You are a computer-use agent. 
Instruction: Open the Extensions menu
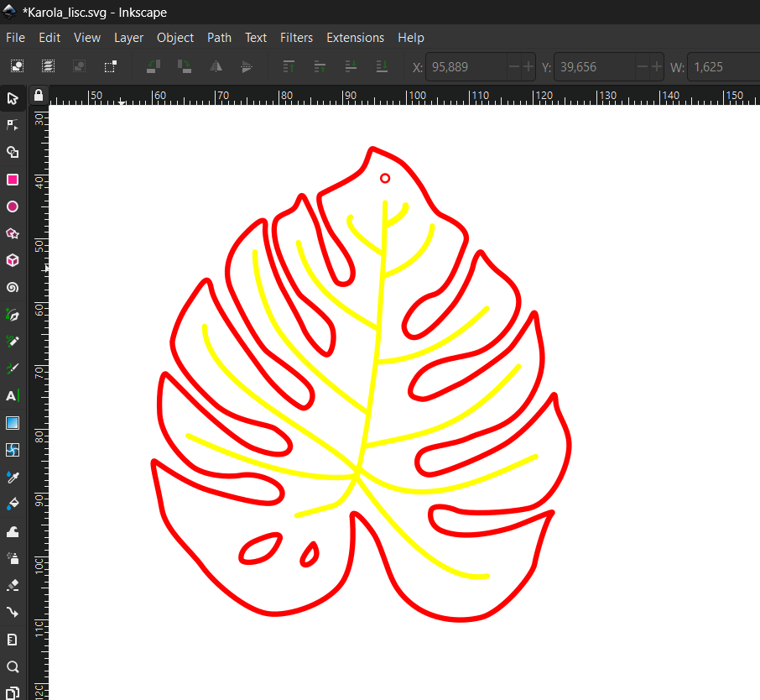[x=356, y=38]
